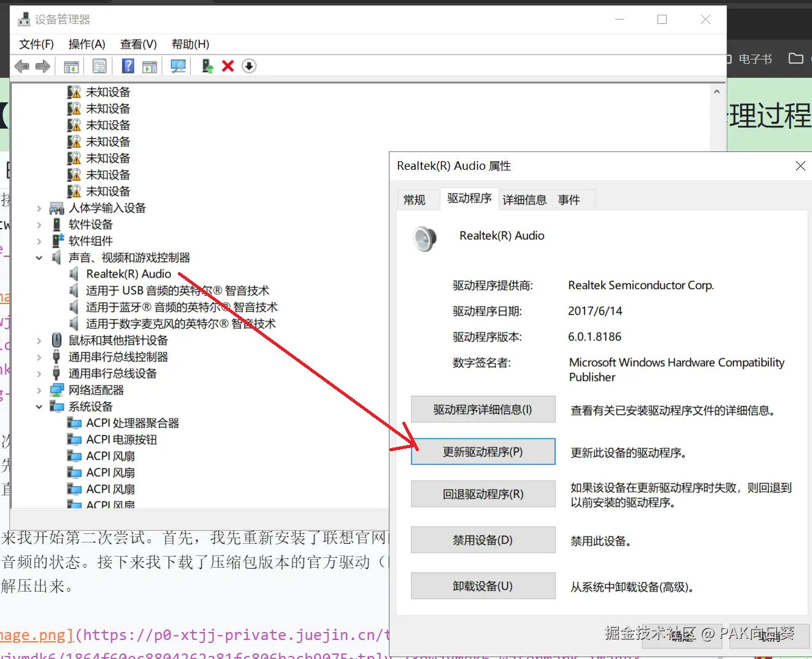Click icon of ACPI 电源按钮 device

(x=74, y=440)
